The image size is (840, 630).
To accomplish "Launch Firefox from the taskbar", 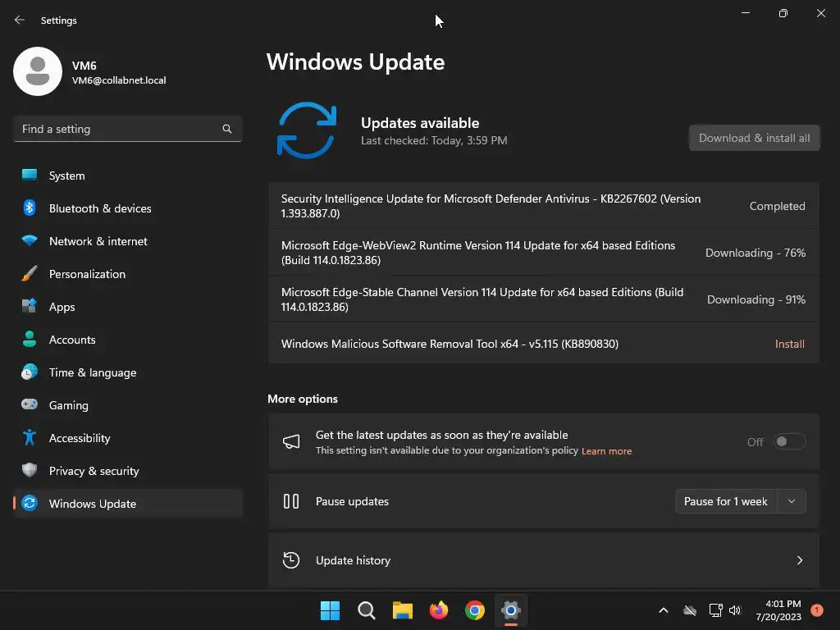I will click(439, 610).
